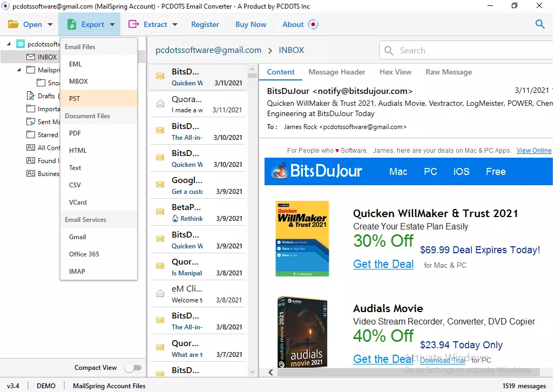
Task: Click the All Contacts card icon
Action: pos(31,147)
